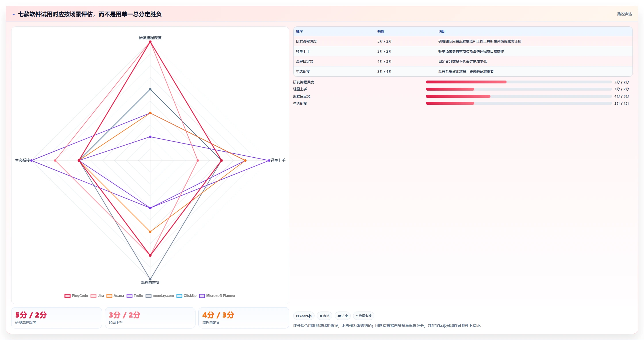Click the pink Jira point on the 生态衔接 axis
Image resolution: width=644 pixels, height=340 pixels.
coord(55,161)
